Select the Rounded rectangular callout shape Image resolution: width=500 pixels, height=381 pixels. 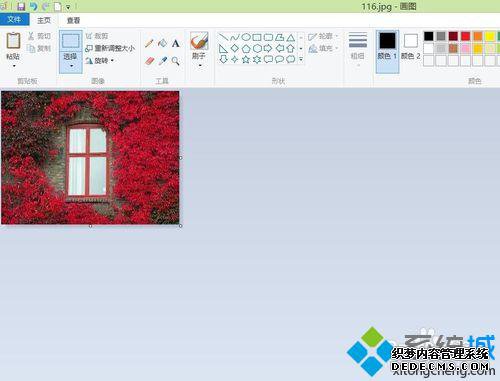(268, 60)
